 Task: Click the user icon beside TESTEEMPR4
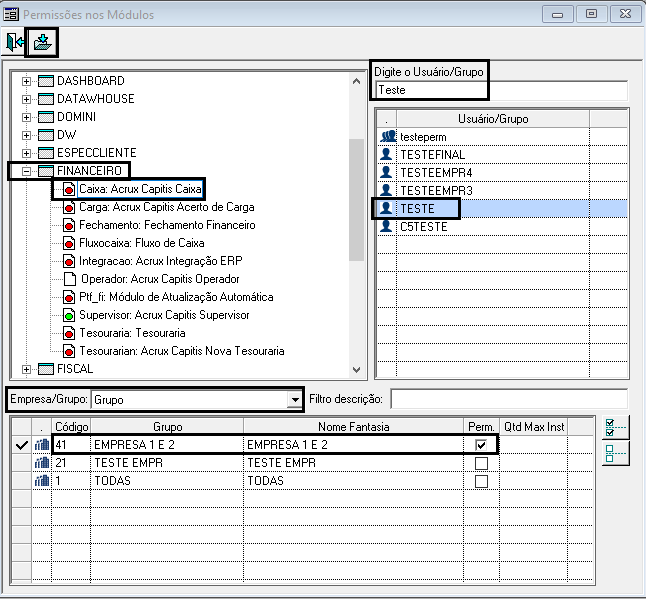click(386, 172)
